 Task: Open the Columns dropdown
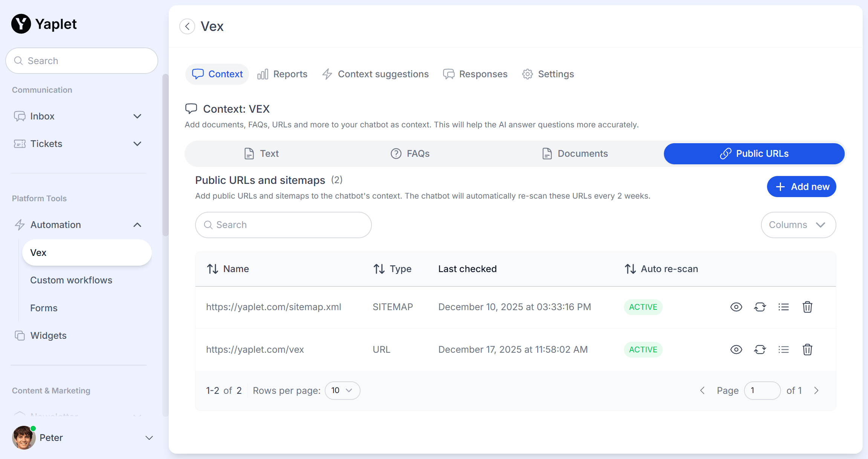[x=798, y=225]
